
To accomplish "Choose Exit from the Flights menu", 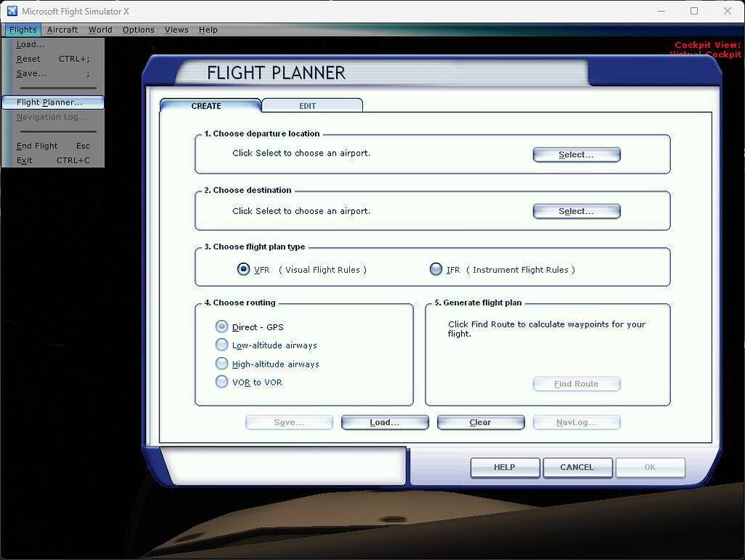I will (24, 160).
